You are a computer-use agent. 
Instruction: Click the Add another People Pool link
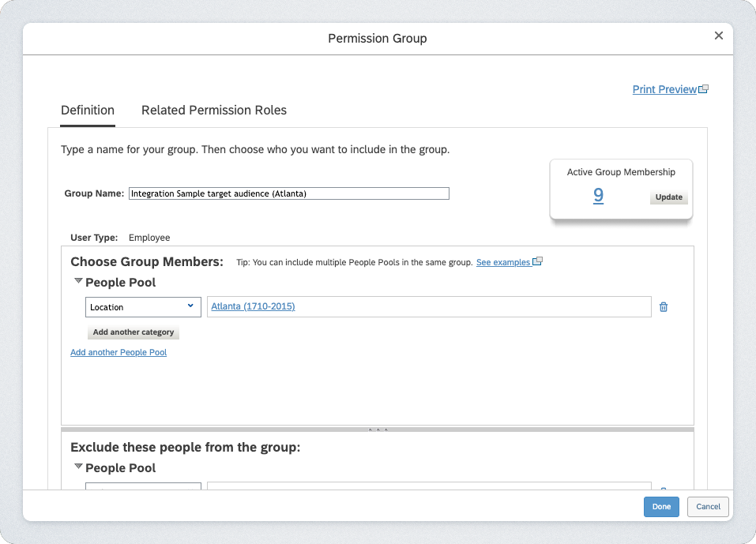tap(118, 352)
